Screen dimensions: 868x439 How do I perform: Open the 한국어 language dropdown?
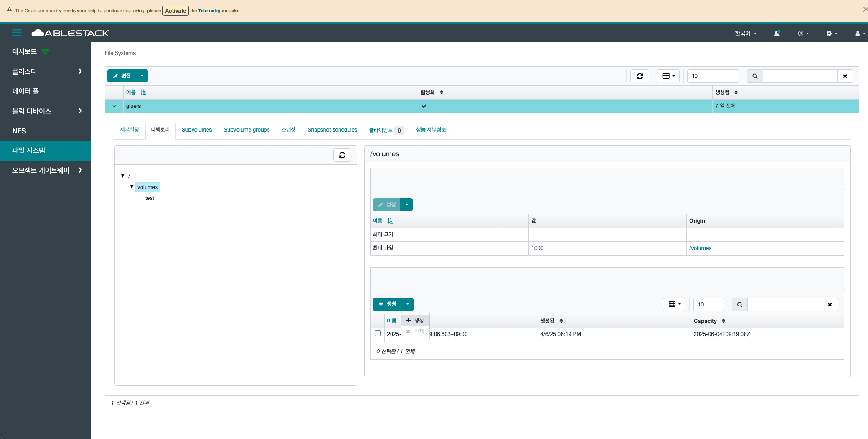pyautogui.click(x=745, y=33)
